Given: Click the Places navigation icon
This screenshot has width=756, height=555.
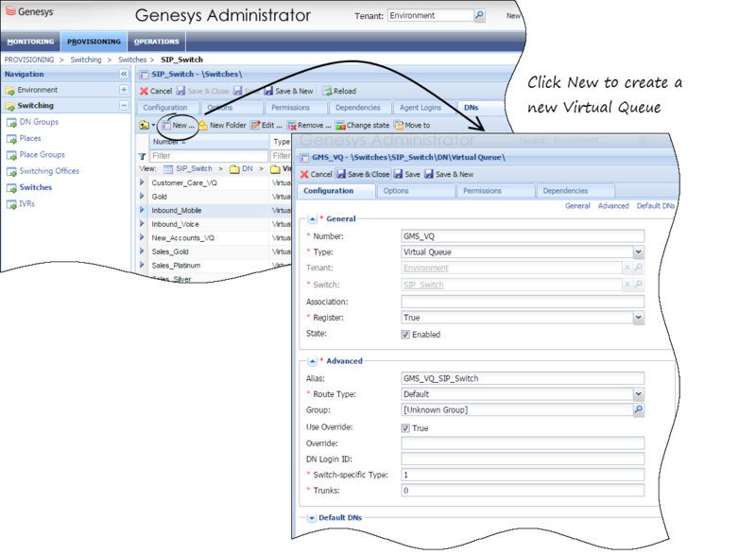Looking at the screenshot, I should coord(11,139).
